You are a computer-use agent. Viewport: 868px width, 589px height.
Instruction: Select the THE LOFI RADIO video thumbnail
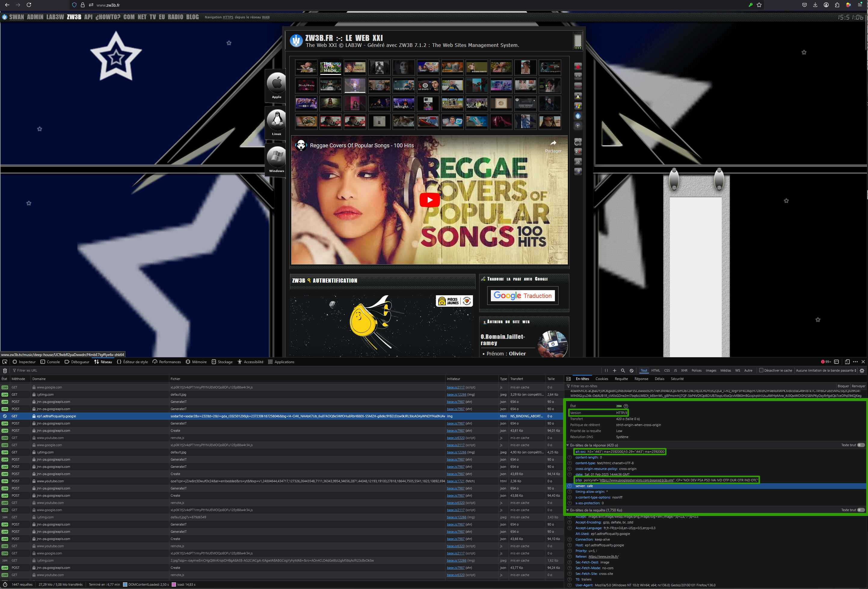[331, 68]
